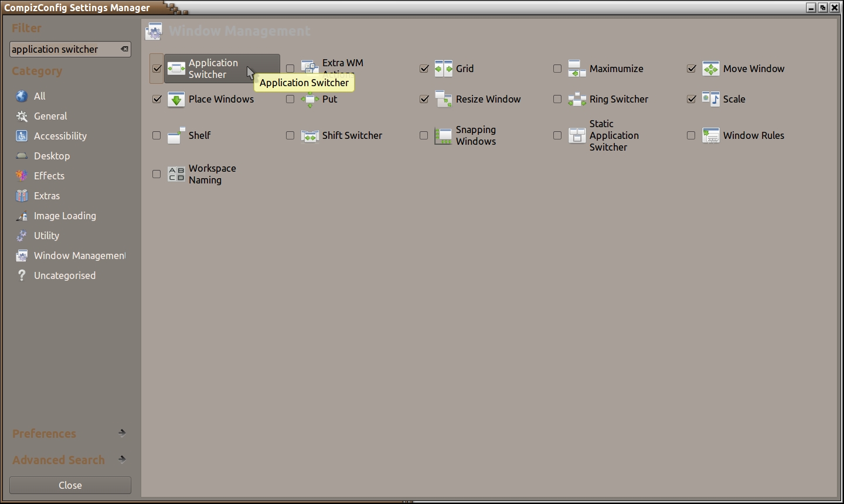This screenshot has height=504, width=844.
Task: Clear the filter text with the clear icon
Action: 124,49
